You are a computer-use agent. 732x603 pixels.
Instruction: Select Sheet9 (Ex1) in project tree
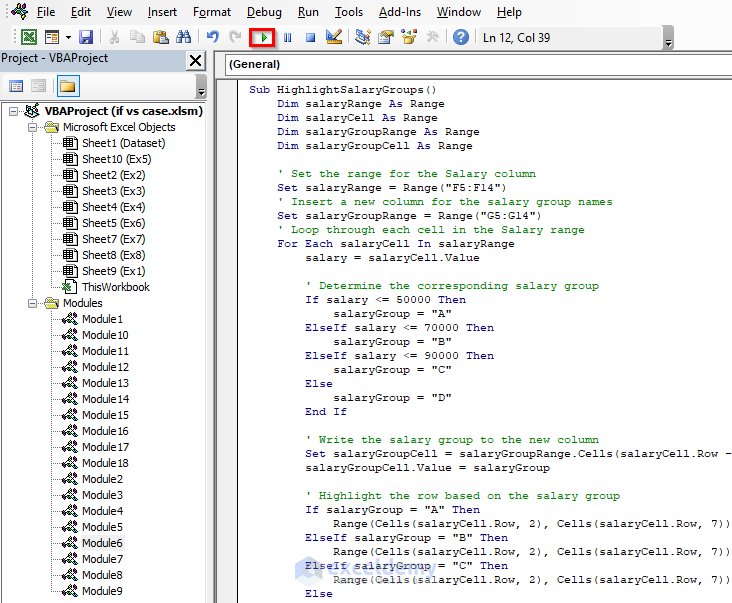pyautogui.click(x=113, y=271)
